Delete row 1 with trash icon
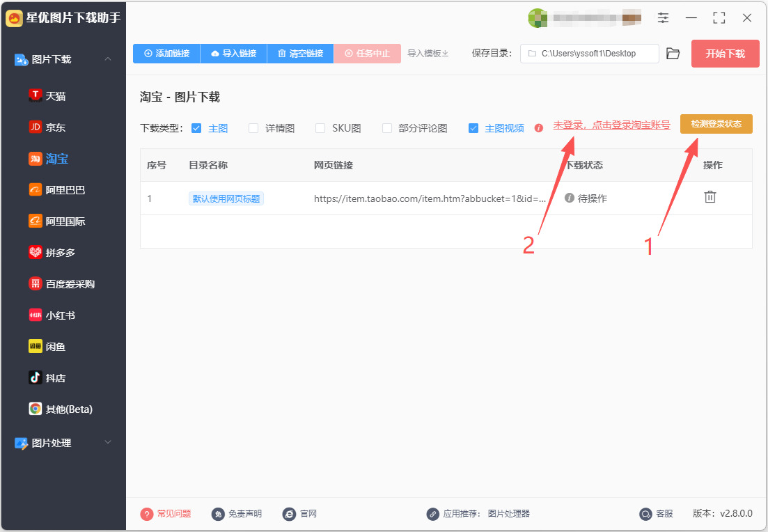Screen dimensions: 768x532 [x=710, y=197]
